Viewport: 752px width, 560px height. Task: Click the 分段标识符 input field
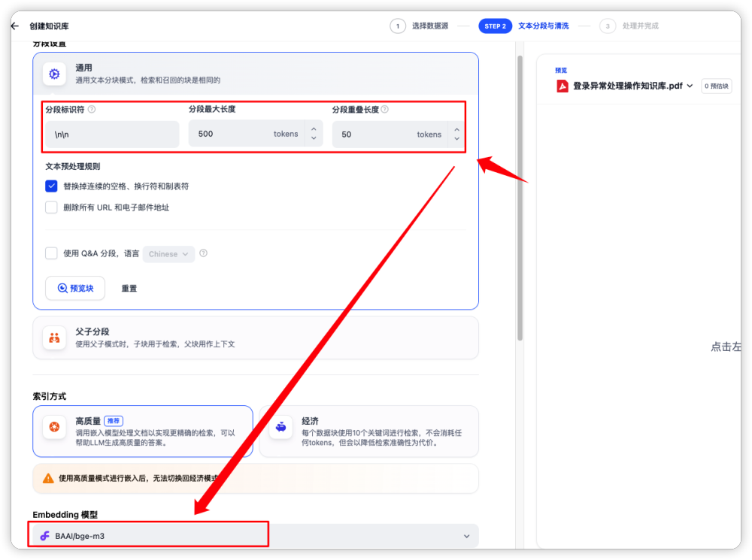pyautogui.click(x=112, y=135)
